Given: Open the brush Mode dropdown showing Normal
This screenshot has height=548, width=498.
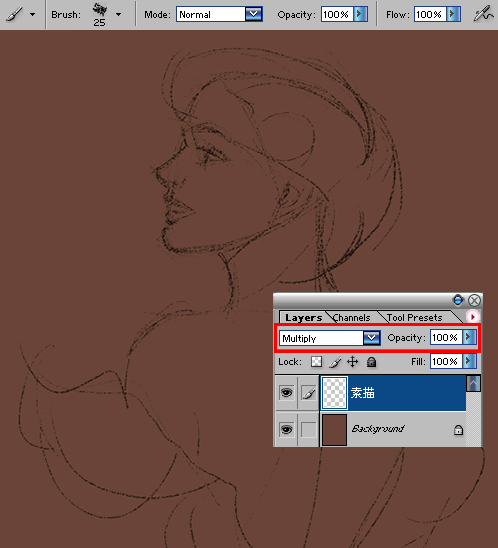Looking at the screenshot, I should [x=254, y=14].
